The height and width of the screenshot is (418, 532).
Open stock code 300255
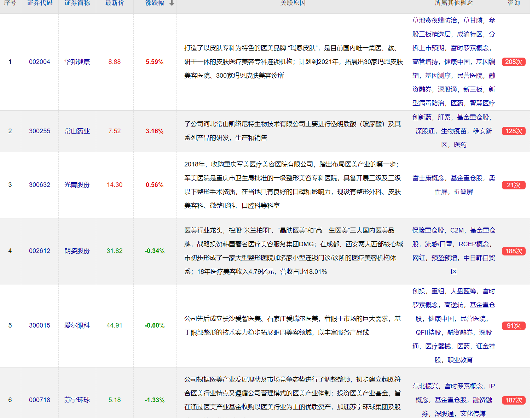[x=40, y=131]
